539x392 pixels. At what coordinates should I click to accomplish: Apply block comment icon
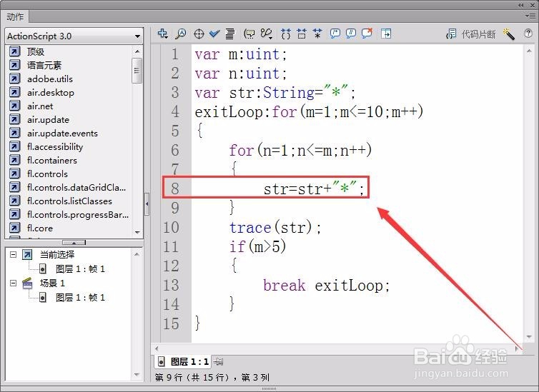335,34
